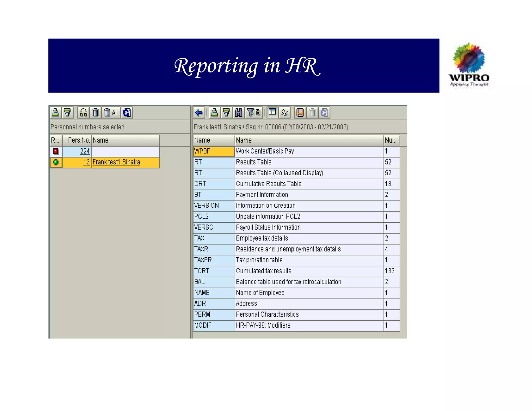Click the Find binoculars icon
The height and width of the screenshot is (411, 532).
pyautogui.click(x=238, y=112)
